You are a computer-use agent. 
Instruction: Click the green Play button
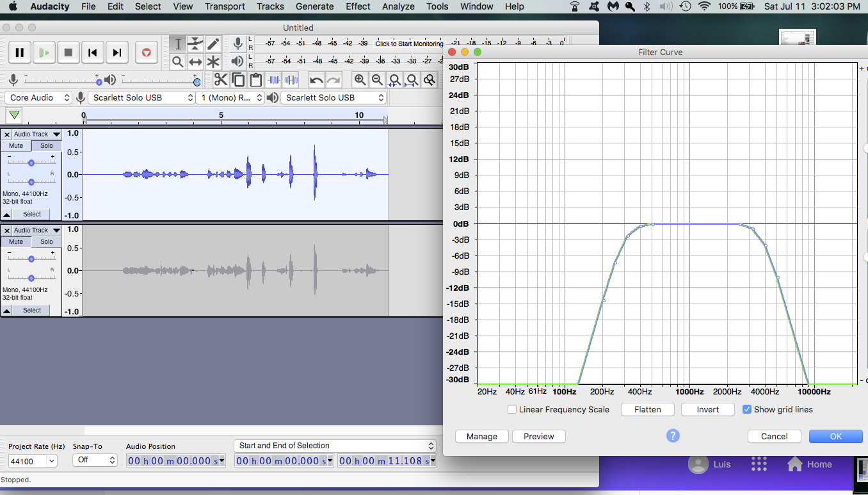click(x=44, y=53)
